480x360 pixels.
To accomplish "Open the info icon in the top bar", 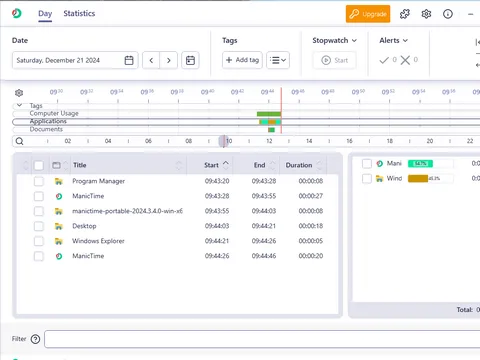I will [x=448, y=14].
